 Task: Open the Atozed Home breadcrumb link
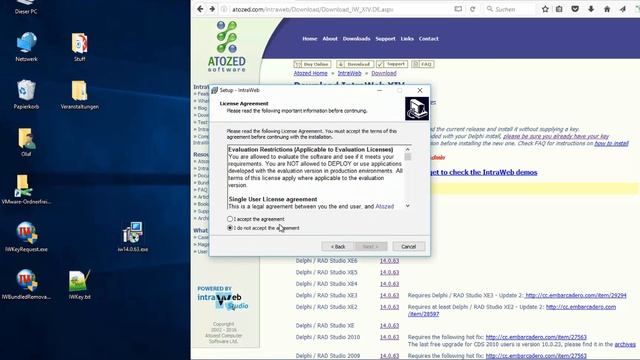click(x=311, y=73)
